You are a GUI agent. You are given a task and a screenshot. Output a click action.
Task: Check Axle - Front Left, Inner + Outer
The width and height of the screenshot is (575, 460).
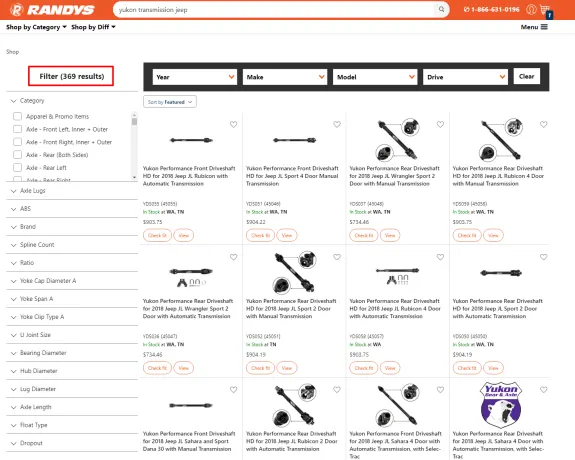17,129
